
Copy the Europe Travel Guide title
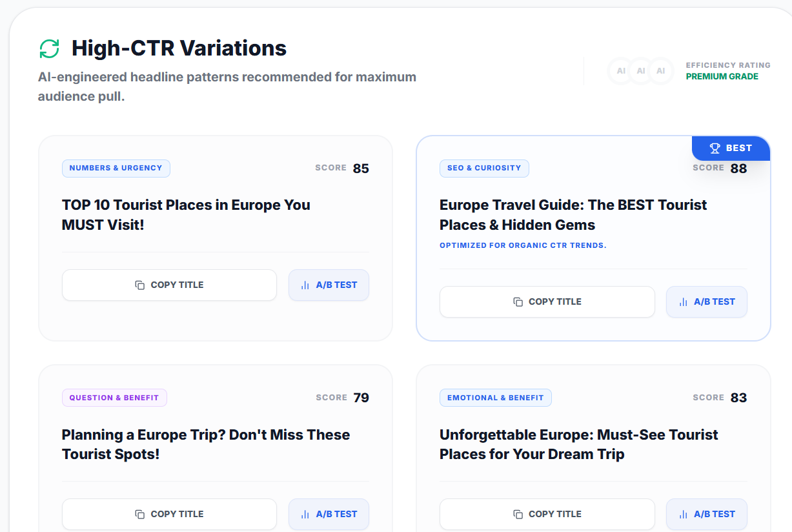547,302
